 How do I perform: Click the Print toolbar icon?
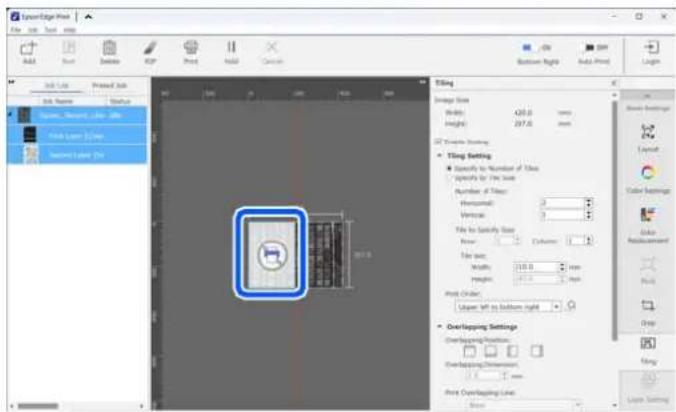point(191,47)
